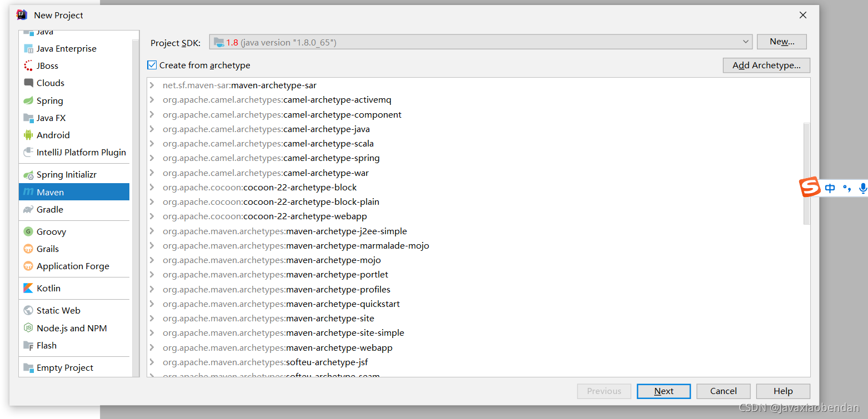Click the Add Archetype... button
868x419 pixels.
[766, 65]
